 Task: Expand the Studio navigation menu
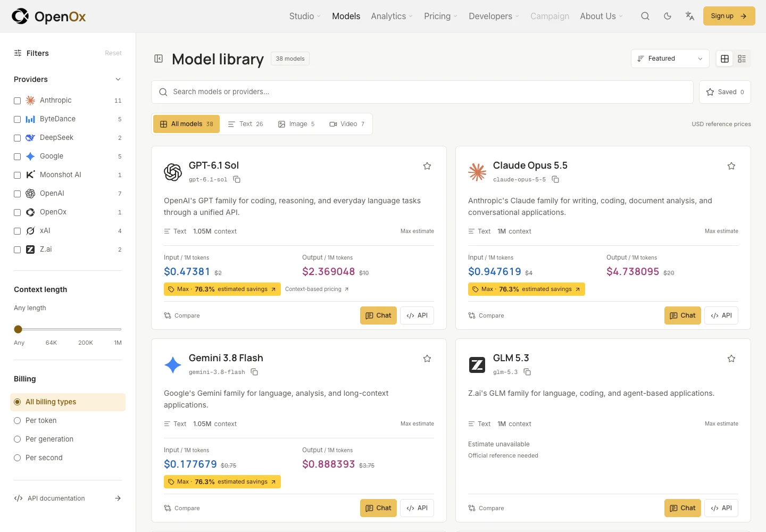(305, 16)
